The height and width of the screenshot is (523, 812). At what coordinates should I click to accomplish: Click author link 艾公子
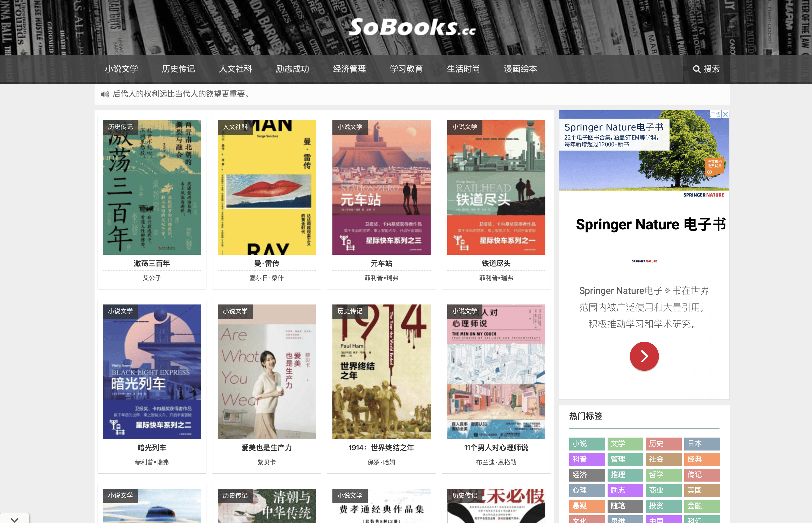[152, 278]
